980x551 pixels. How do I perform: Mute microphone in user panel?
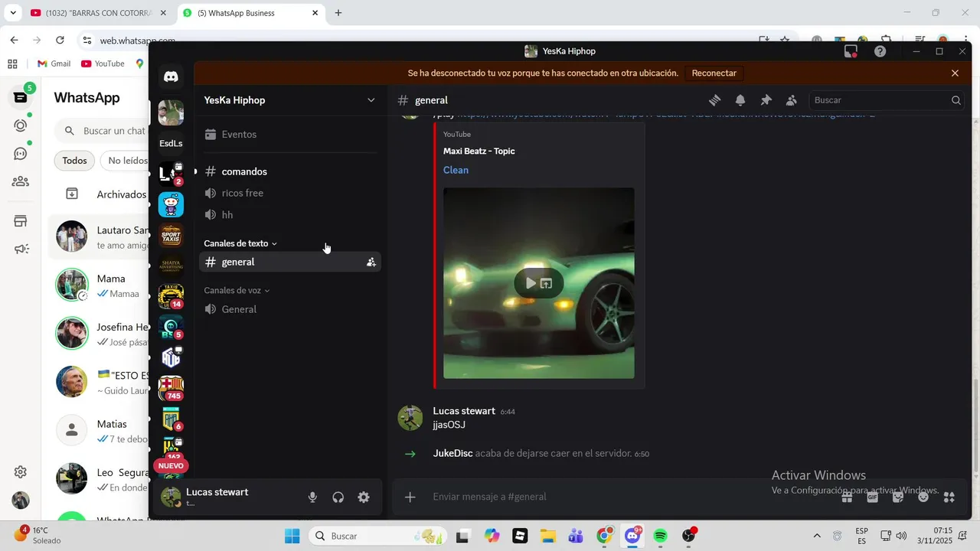(312, 497)
